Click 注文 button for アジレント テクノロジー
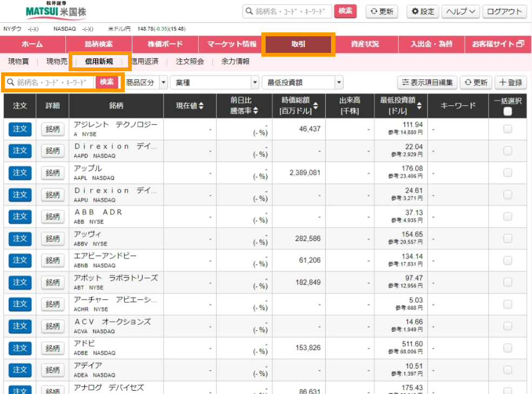This screenshot has height=394, width=532. point(20,129)
